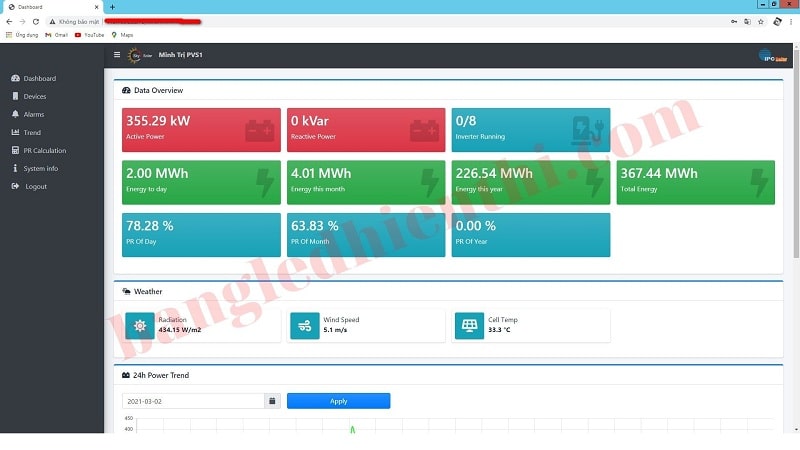Viewport: 800px width, 450px height.
Task: Open the Chrome three-dot menu
Action: pos(791,21)
